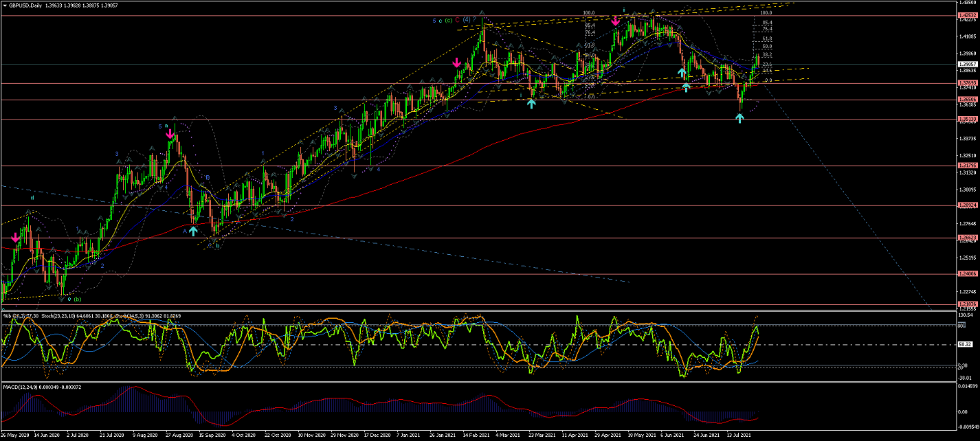Click the "e (b)" wave label near June 2020 low
This screenshot has width=980, height=441.
(x=75, y=299)
